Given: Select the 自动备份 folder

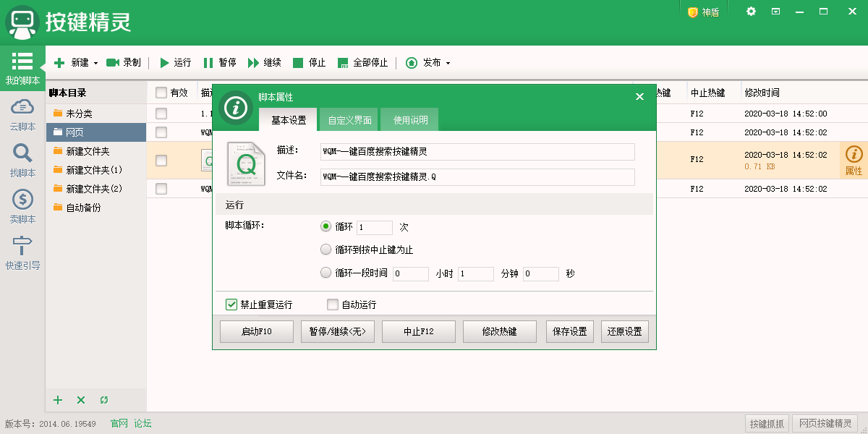Looking at the screenshot, I should (95, 208).
